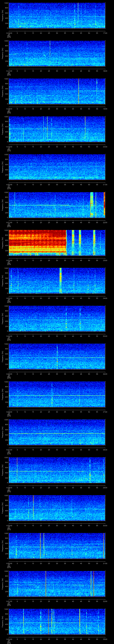
Task: Click the '6:22:00' start time label
Action: (9, 260)
